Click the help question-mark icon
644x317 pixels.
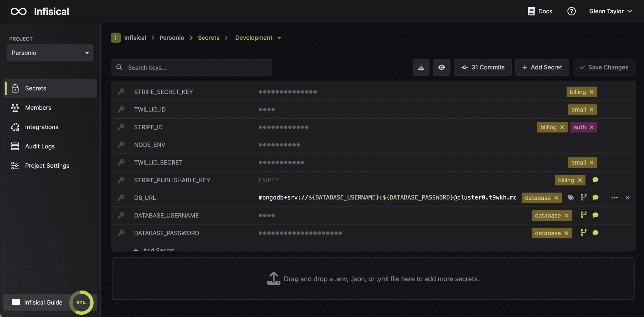tap(571, 11)
